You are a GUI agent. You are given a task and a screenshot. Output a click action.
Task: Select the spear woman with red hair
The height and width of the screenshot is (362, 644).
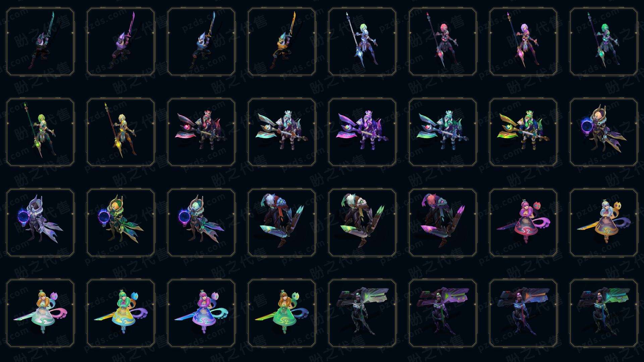[x=443, y=42]
